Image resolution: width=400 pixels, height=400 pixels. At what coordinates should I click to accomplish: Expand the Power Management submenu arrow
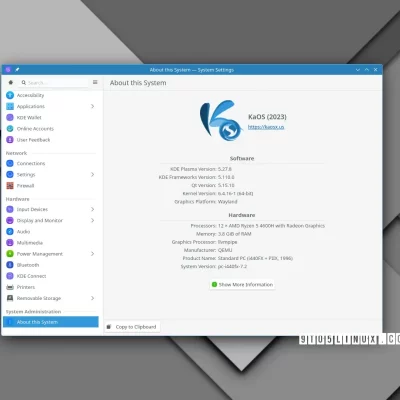(92, 254)
